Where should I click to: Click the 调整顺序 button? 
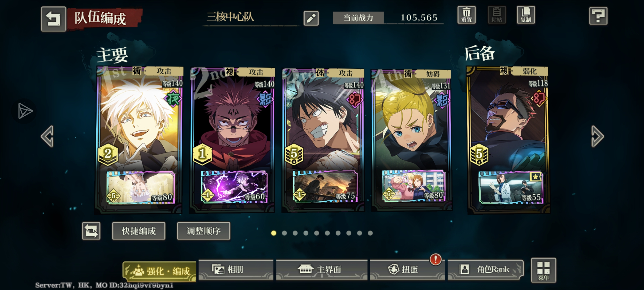coord(204,231)
